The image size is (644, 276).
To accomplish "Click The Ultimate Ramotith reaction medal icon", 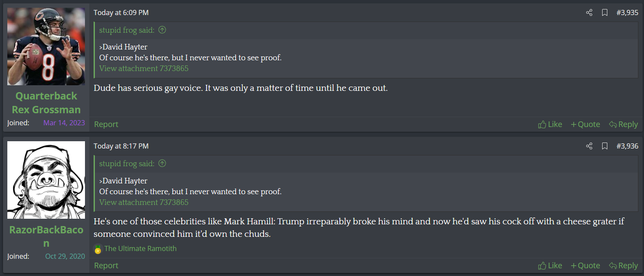I will [x=98, y=249].
